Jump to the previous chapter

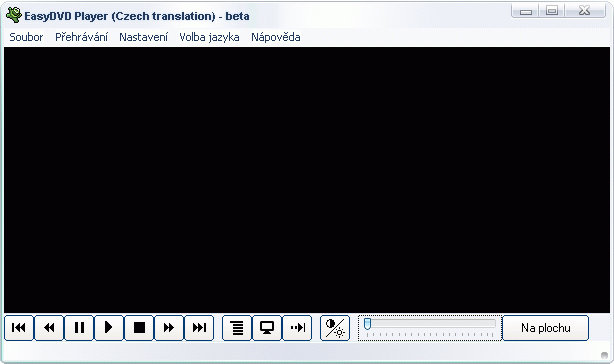19,328
